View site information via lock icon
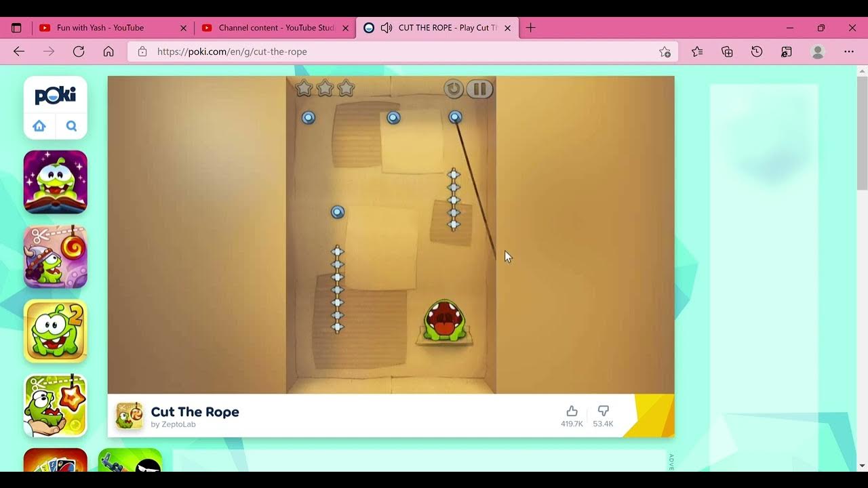 pos(142,52)
